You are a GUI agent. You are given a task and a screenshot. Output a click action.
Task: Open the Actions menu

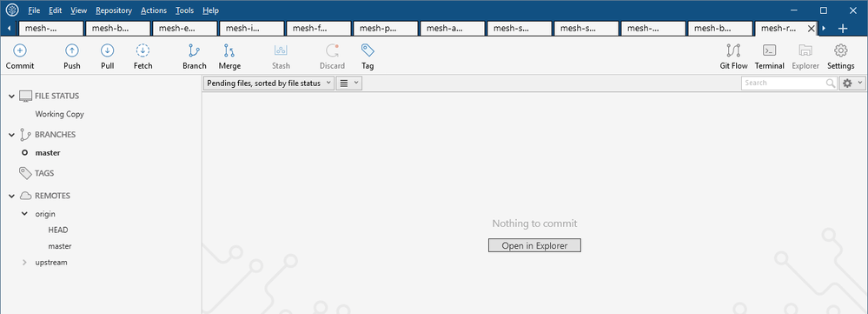coord(154,10)
